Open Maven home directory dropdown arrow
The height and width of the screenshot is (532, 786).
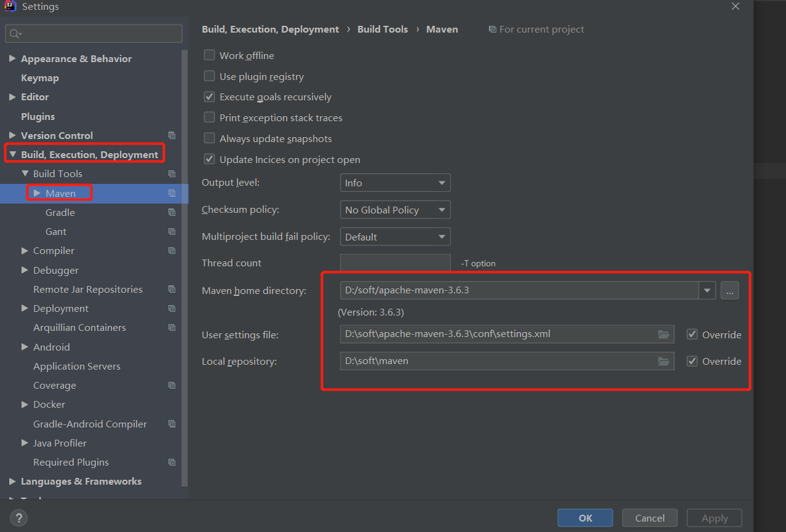pyautogui.click(x=707, y=290)
